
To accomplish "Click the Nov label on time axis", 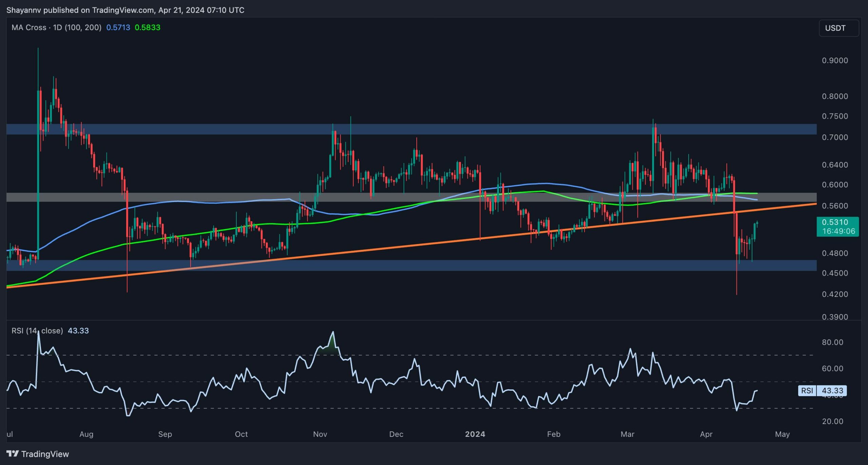I will click(x=320, y=434).
